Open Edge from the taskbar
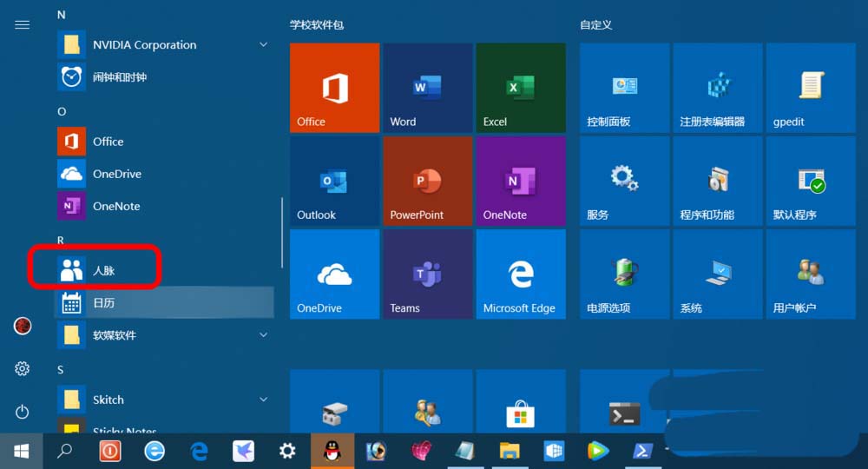 click(199, 452)
